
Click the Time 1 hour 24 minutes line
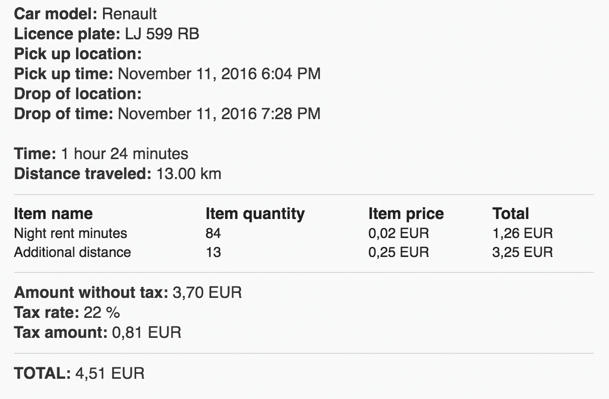(101, 154)
